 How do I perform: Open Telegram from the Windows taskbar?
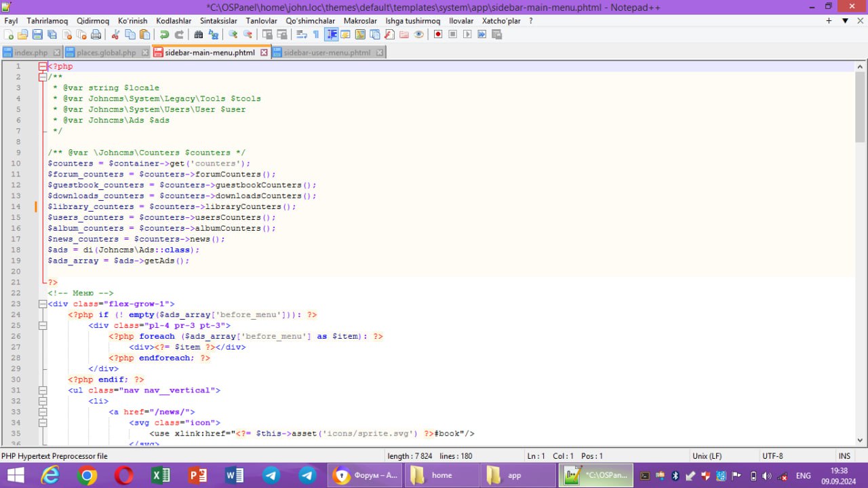point(271,475)
